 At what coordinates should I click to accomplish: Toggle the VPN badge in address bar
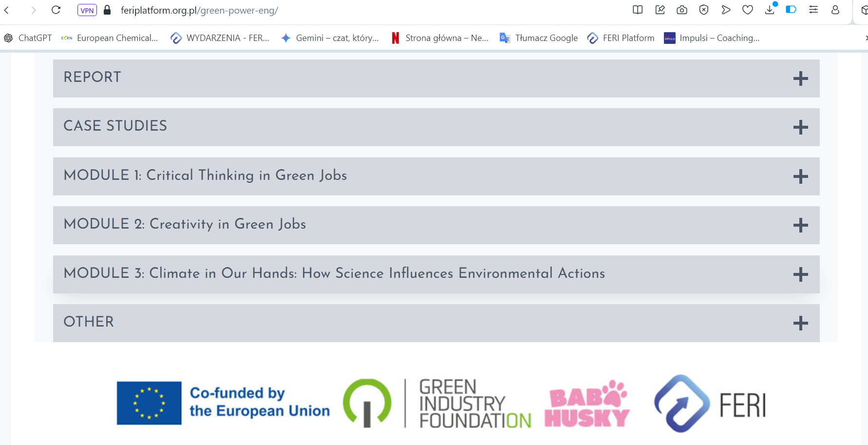pos(87,10)
